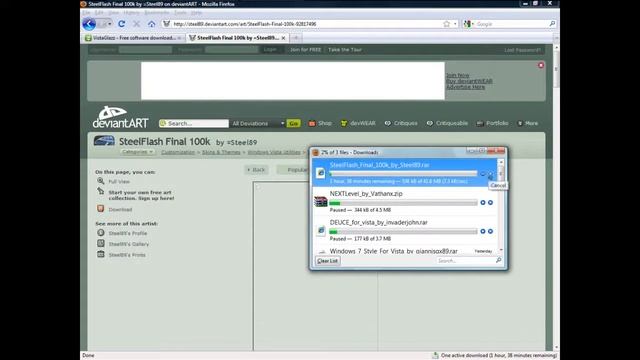This screenshot has height=360, width=640.
Task: Cancel the SteelFlash_Final_100k download
Action: (491, 174)
